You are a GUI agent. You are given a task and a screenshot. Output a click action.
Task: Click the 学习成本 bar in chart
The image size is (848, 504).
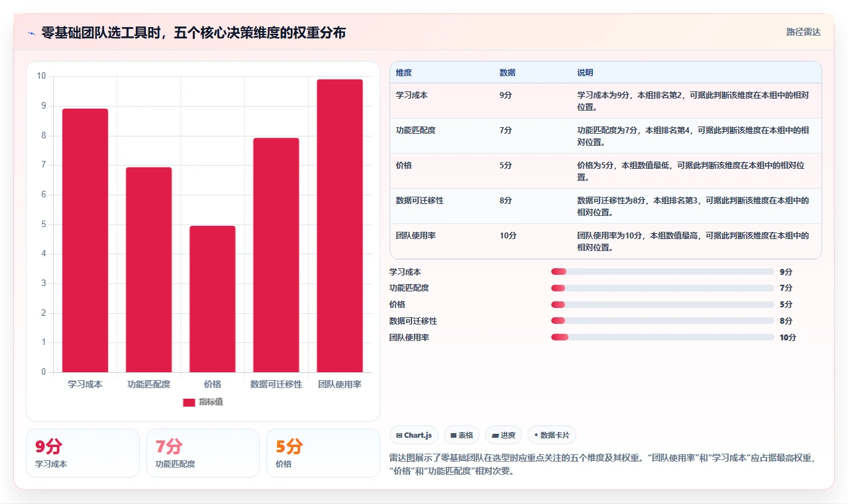point(85,240)
